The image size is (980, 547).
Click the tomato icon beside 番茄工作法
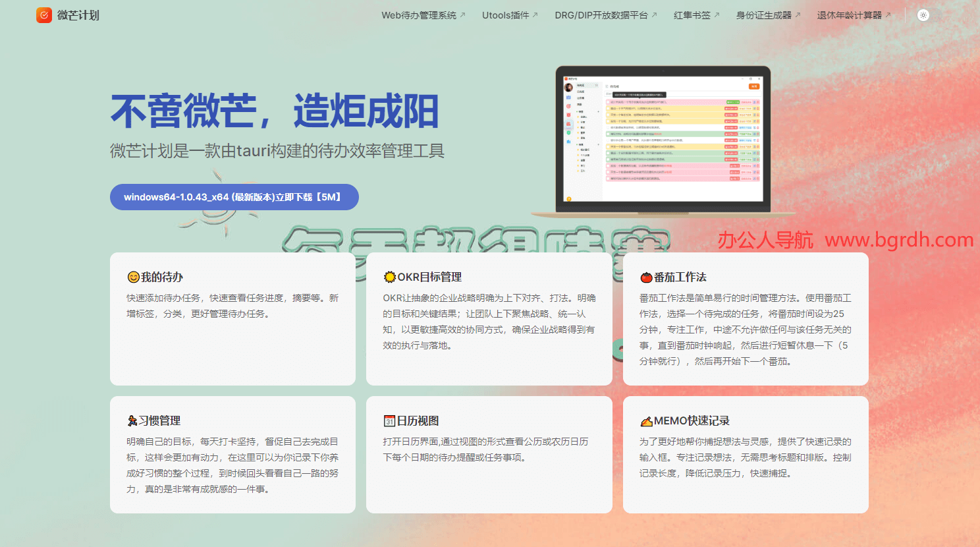click(646, 277)
